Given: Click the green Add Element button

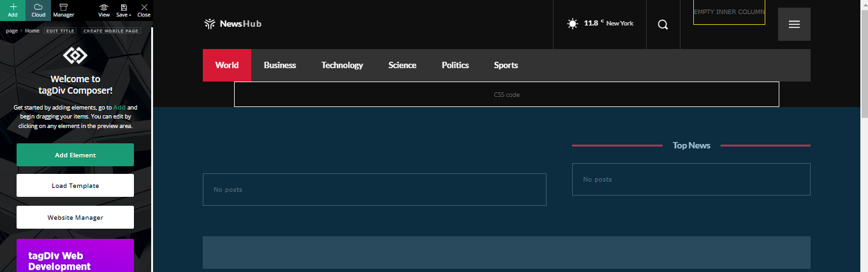Looking at the screenshot, I should [75, 155].
